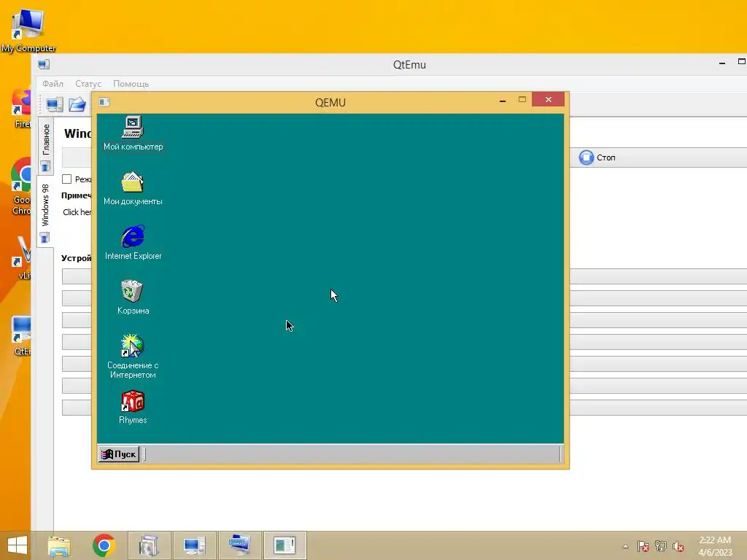The width and height of the screenshot is (747, 560).
Task: Open File Explorer from the taskbar
Action: (x=59, y=545)
